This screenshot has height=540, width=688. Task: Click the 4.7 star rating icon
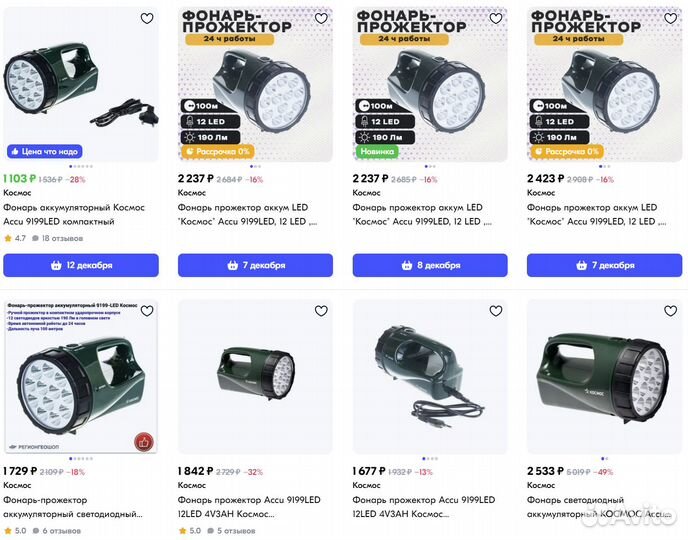(8, 239)
